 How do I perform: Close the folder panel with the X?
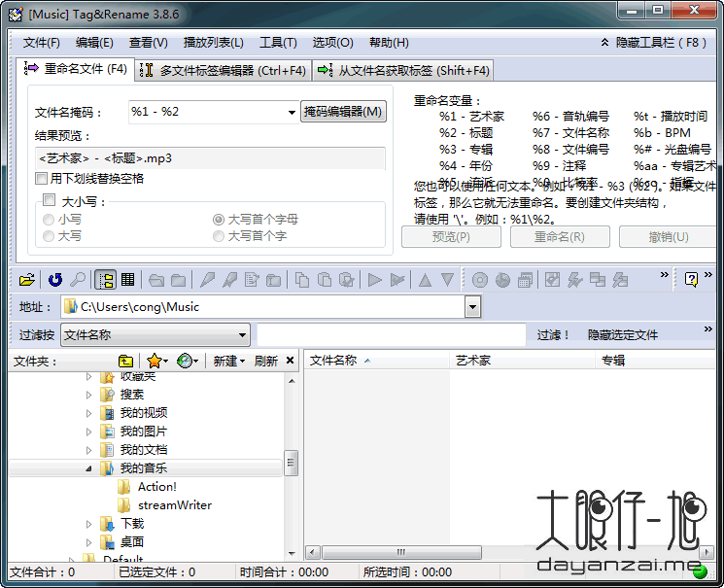[x=290, y=361]
